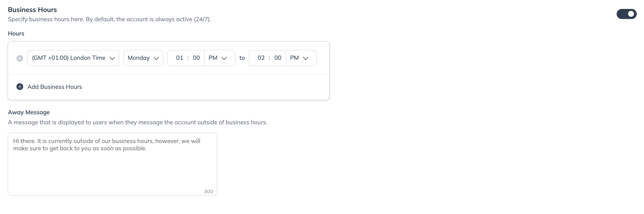Click the Add Business Hours label

click(55, 87)
